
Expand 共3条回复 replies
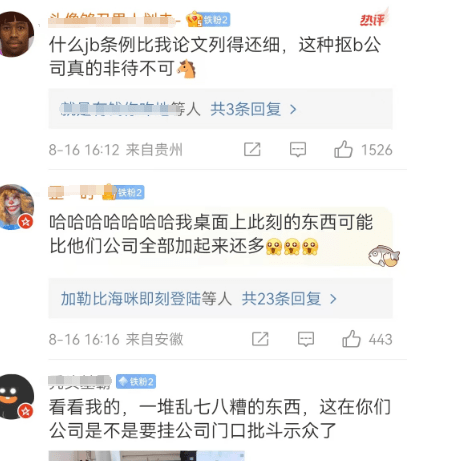click(x=246, y=109)
